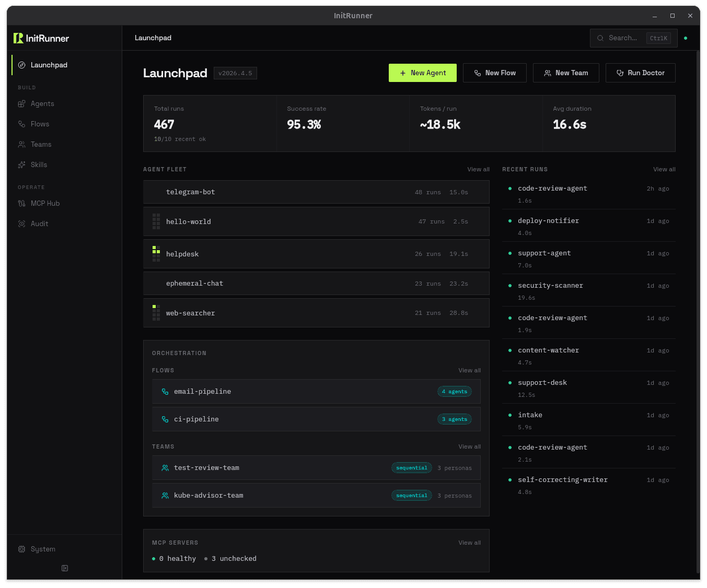View all agents in Agent Fleet

478,169
